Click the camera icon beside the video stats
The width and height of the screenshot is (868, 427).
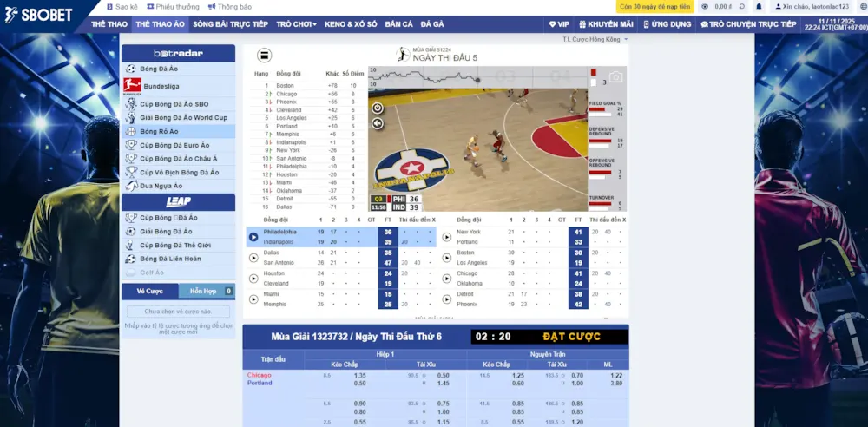(x=615, y=77)
